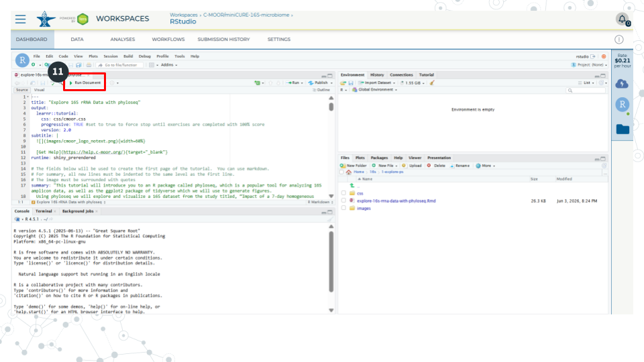Screen dimensions: 644x362
Task: Open the info circle icon
Action: click(619, 40)
